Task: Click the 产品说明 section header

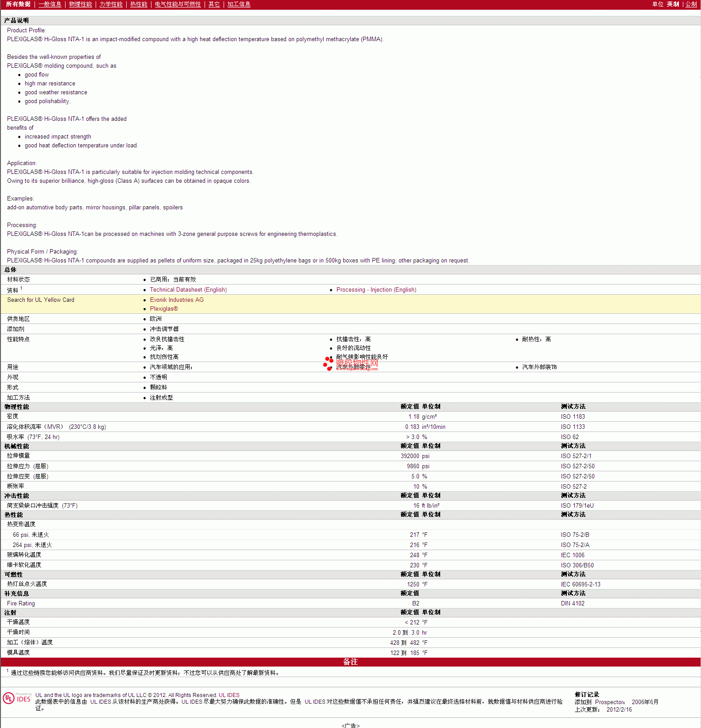Action: point(16,21)
